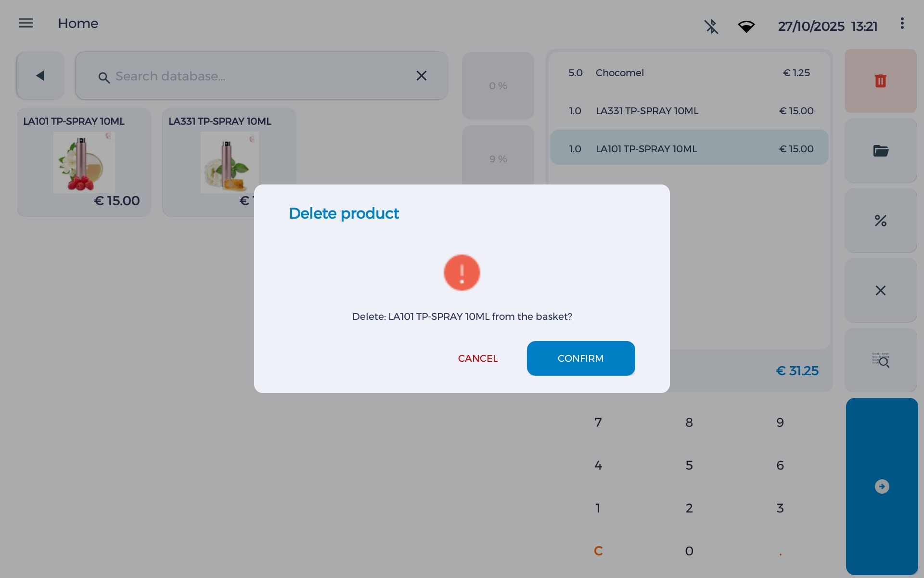
Task: Click the Bluetooth status icon
Action: point(711,27)
